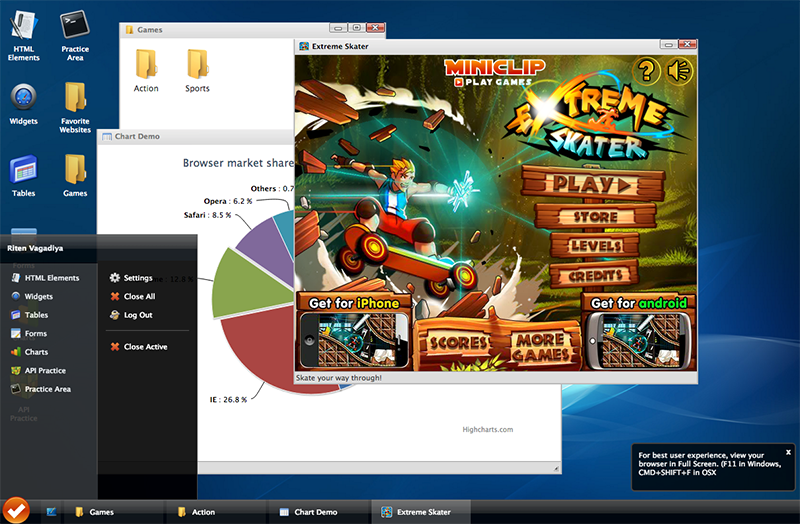Choose Close All in the start menu

tap(133, 296)
